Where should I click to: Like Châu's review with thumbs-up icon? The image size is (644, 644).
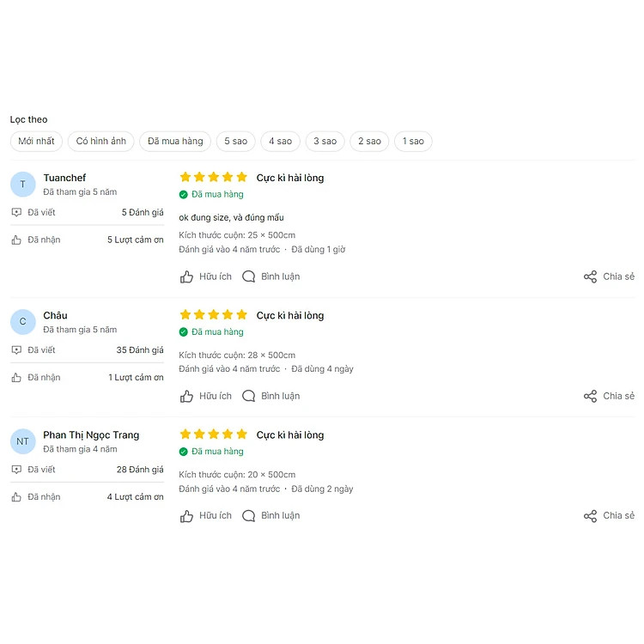[x=186, y=396]
